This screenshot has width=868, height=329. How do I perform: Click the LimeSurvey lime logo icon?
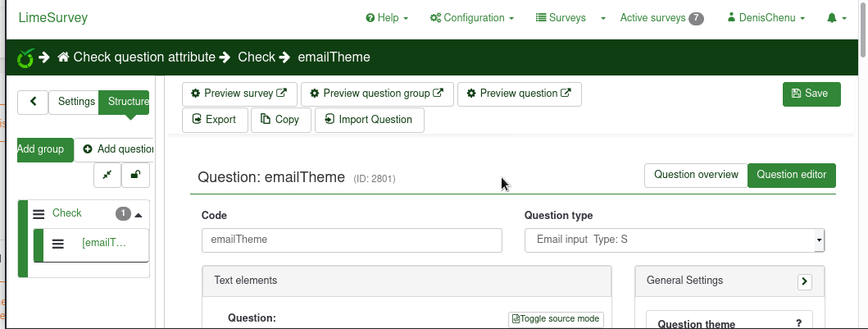click(x=25, y=57)
